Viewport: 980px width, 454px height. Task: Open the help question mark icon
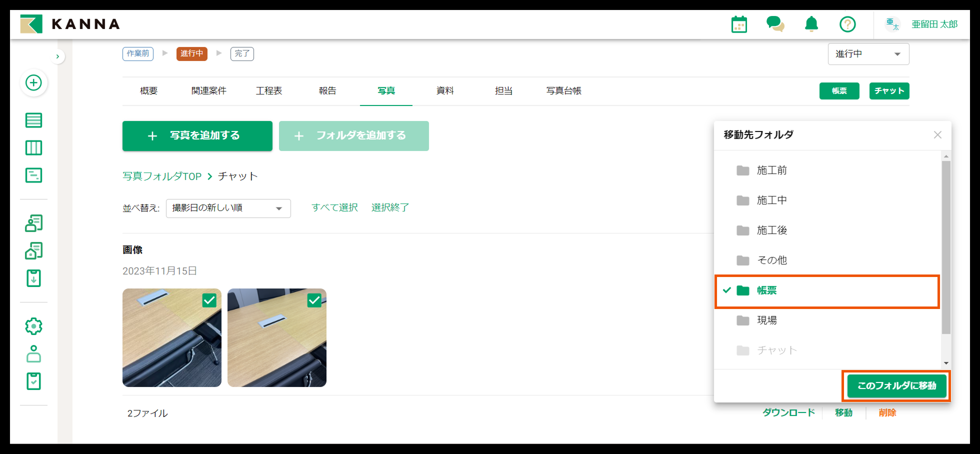click(x=847, y=24)
